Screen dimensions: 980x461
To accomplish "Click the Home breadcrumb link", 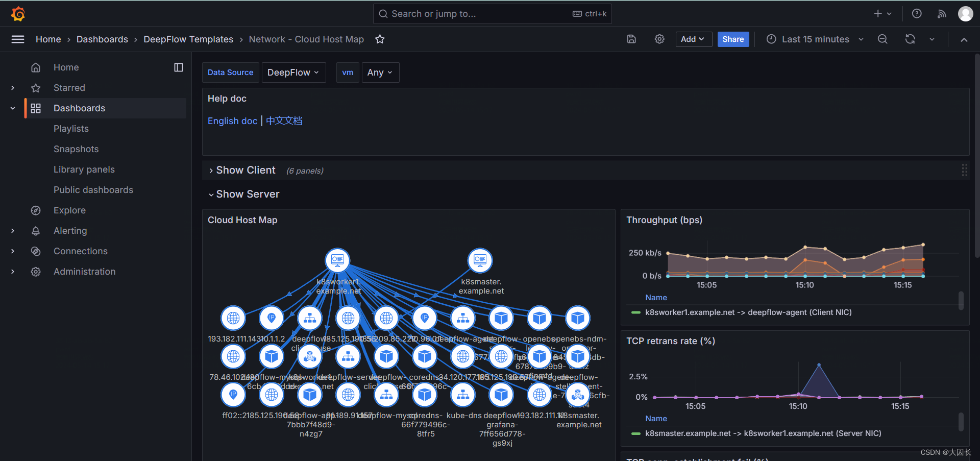I will [48, 39].
